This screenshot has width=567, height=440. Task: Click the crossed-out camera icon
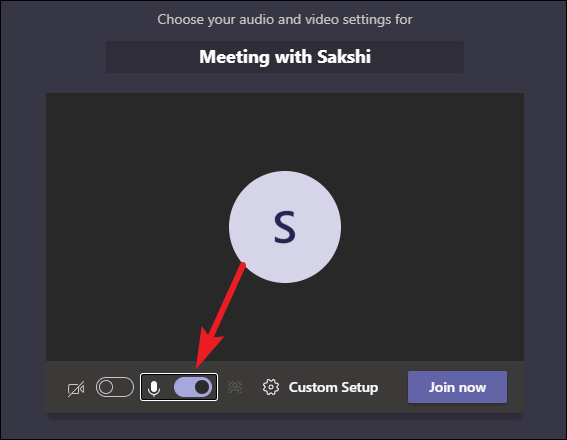[x=76, y=389]
